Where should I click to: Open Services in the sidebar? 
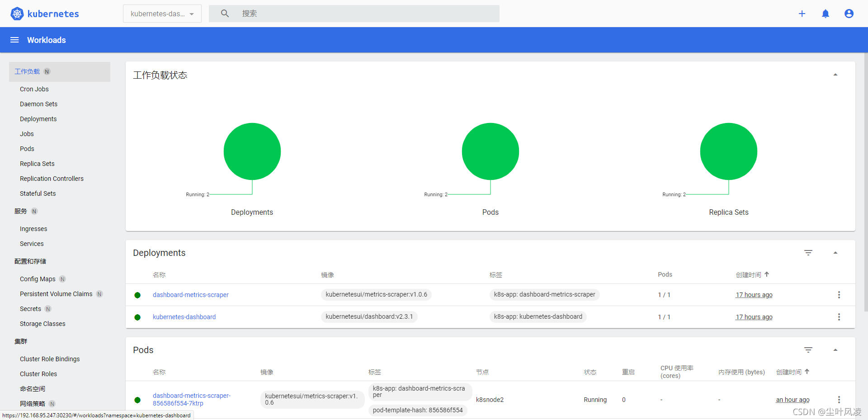tap(32, 244)
